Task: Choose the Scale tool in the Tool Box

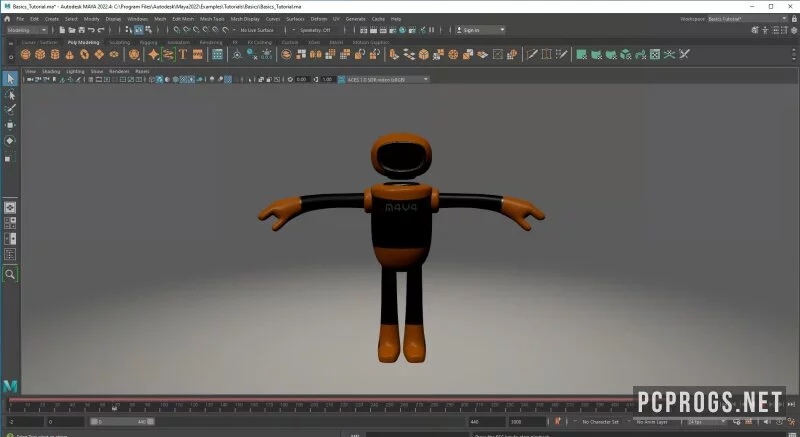Action: (x=9, y=158)
